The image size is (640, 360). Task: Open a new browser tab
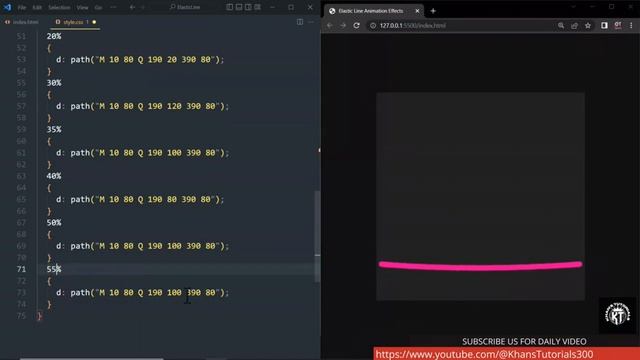pyautogui.click(x=433, y=11)
